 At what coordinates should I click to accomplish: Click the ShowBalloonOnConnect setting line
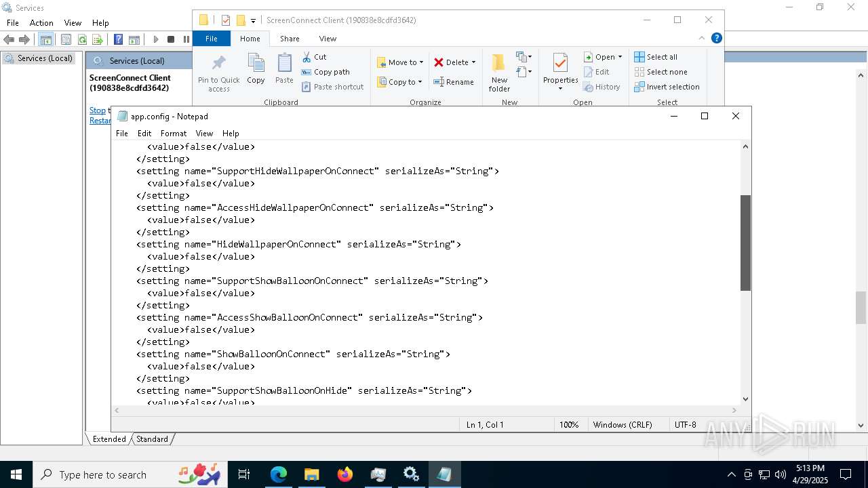[x=293, y=354]
